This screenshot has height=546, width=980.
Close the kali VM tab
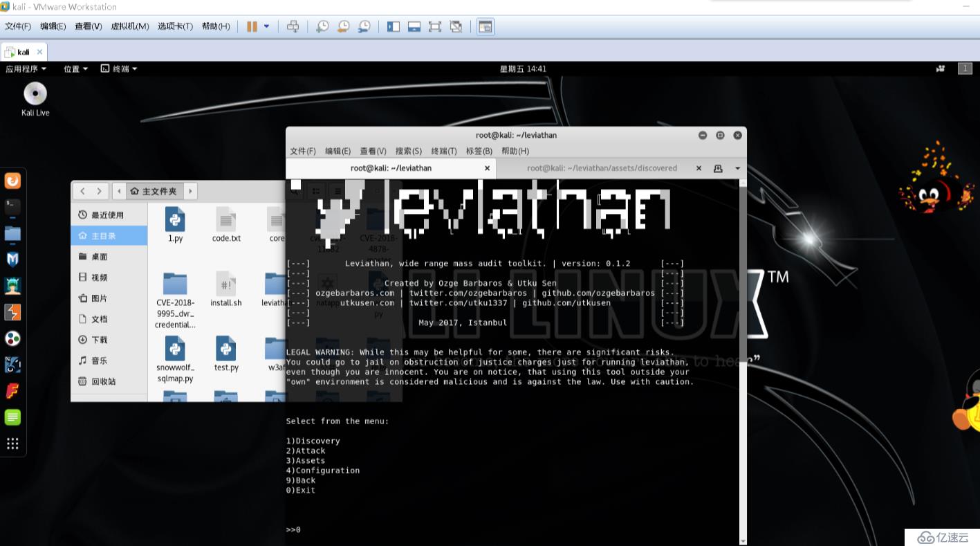coord(40,52)
